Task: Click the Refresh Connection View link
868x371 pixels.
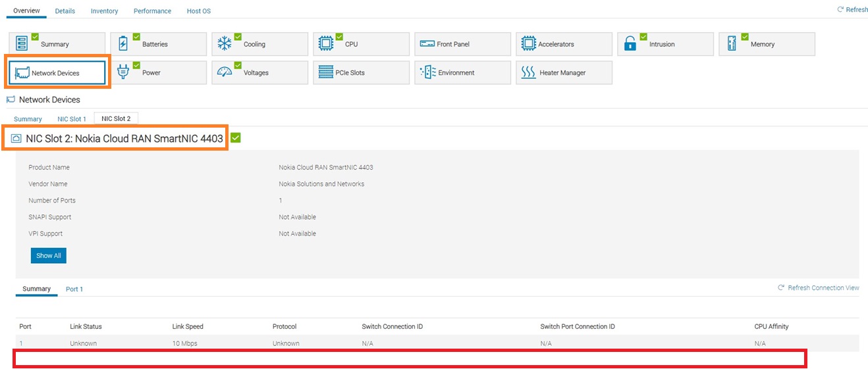Action: (823, 288)
